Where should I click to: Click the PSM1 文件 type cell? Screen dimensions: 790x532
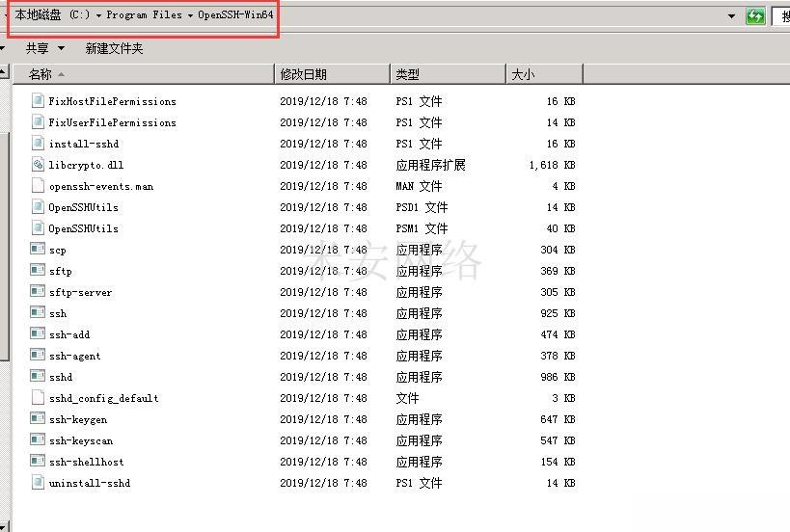click(x=422, y=228)
